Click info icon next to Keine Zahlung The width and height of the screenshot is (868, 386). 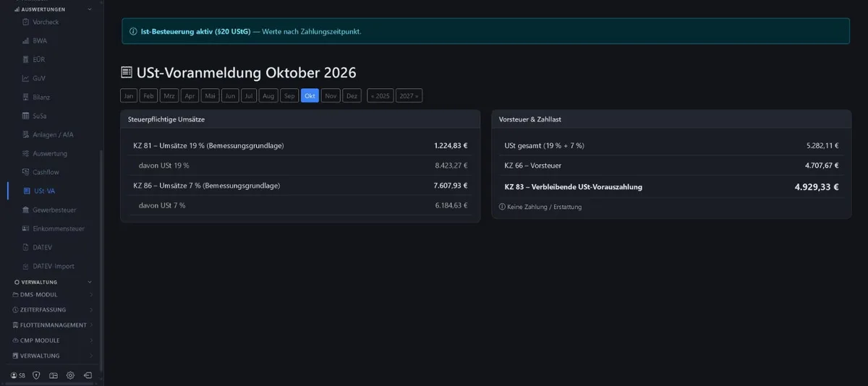(502, 207)
